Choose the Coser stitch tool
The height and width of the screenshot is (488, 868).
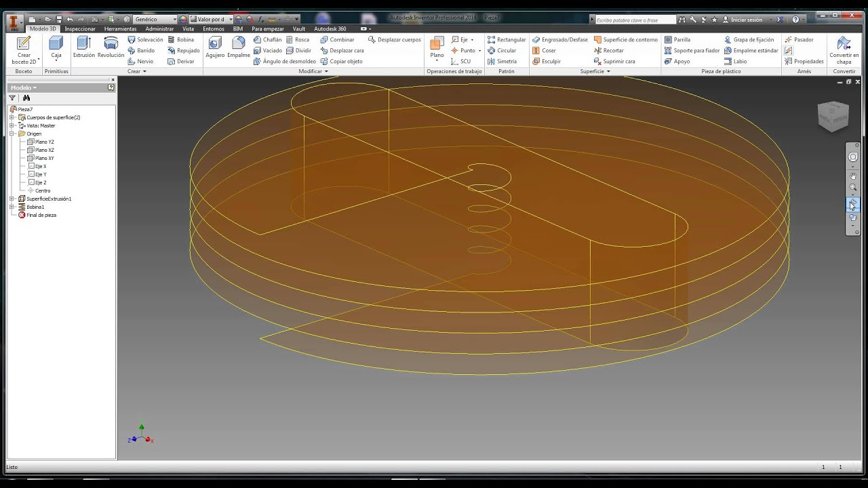point(544,50)
